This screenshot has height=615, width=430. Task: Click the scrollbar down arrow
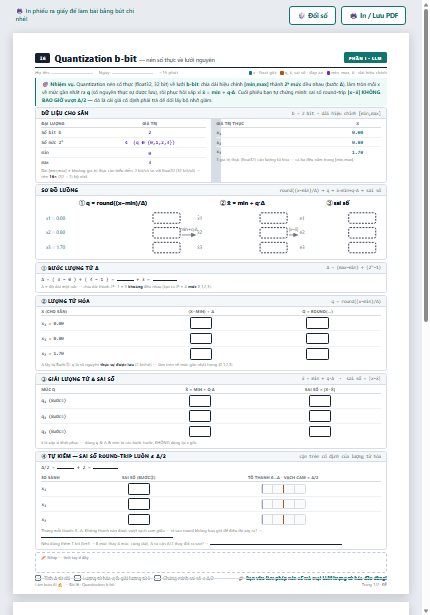426,611
